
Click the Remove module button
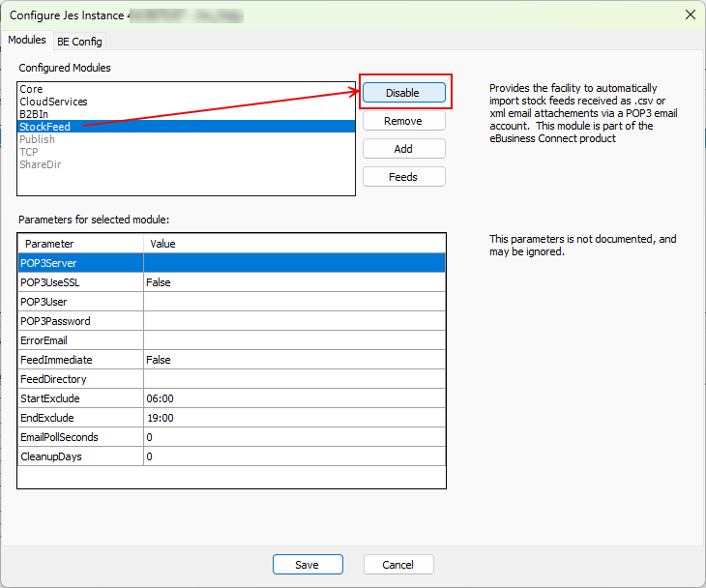[x=404, y=121]
